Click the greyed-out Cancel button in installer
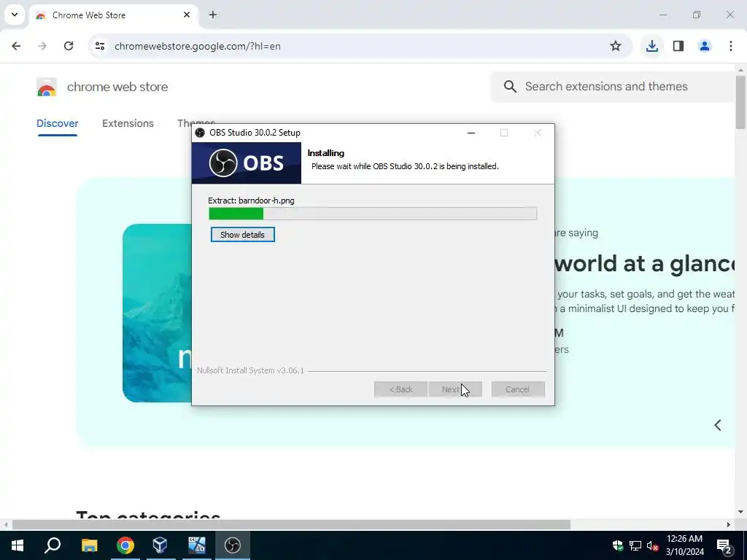 [x=518, y=389]
